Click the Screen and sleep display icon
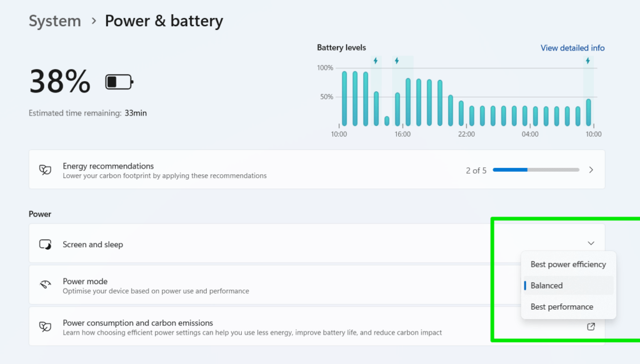The image size is (640, 364). 45,244
